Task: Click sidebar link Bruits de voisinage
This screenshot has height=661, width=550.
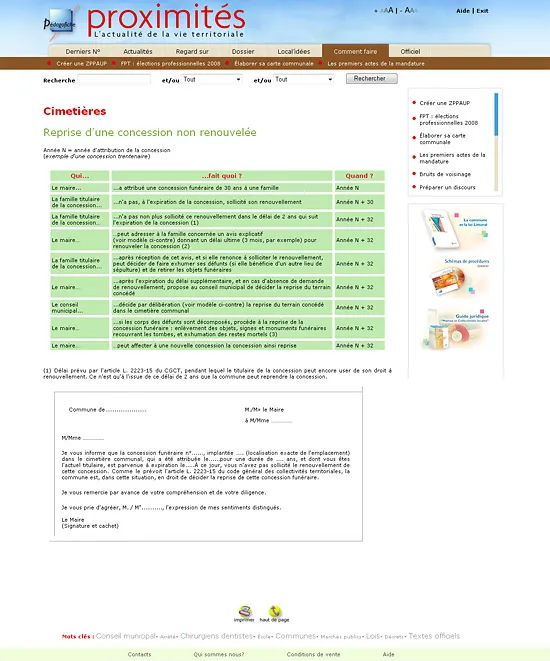Action: 445,174
